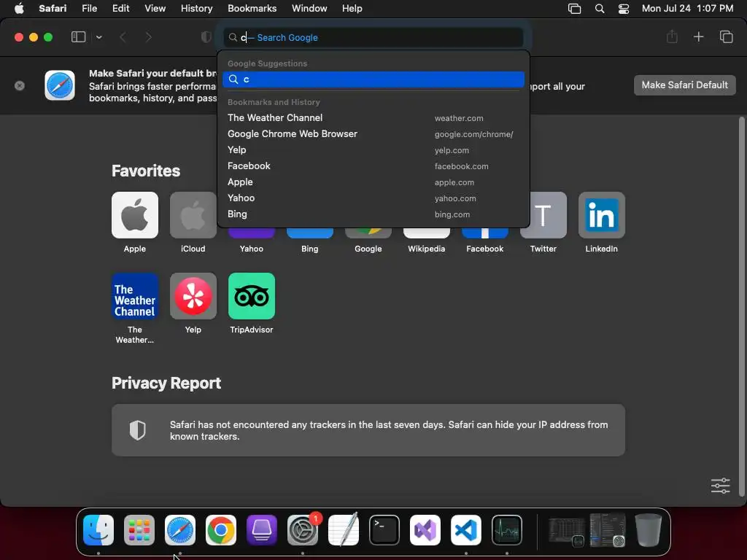Open the start page customize settings icon
The width and height of the screenshot is (747, 560).
720,486
